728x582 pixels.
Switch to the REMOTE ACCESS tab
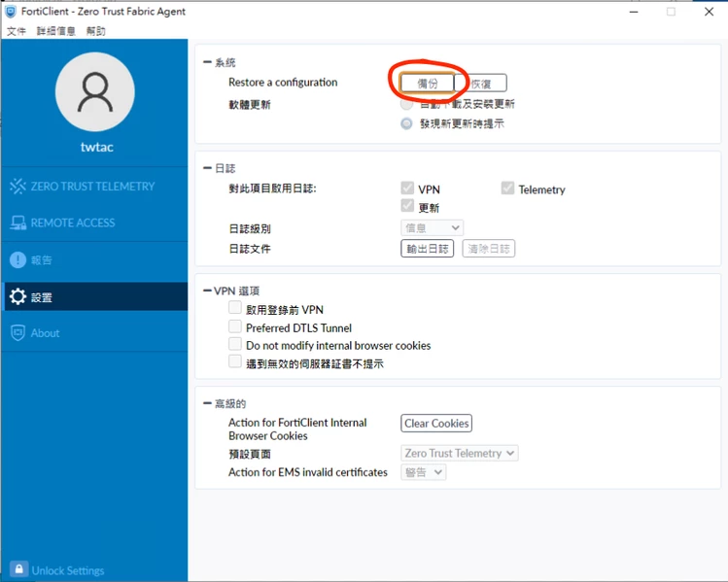click(x=94, y=223)
